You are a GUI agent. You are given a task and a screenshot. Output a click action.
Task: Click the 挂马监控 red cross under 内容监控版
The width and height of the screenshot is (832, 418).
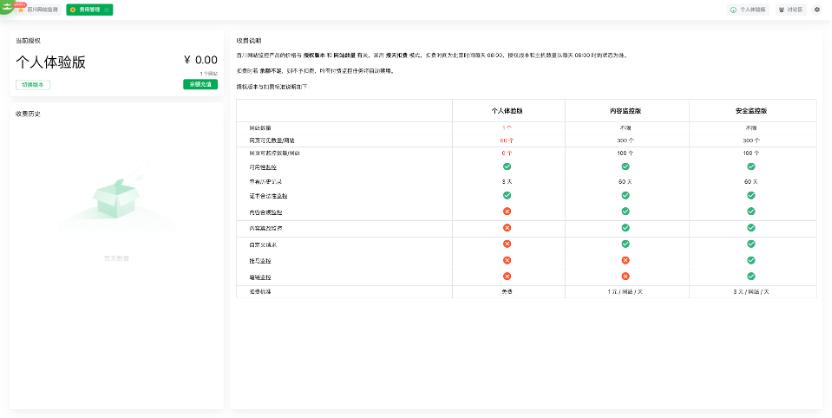click(626, 260)
